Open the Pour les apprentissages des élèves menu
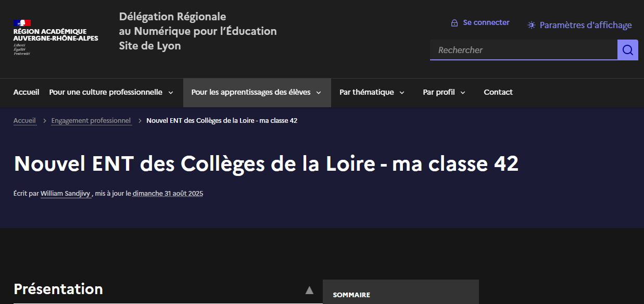 pyautogui.click(x=251, y=92)
